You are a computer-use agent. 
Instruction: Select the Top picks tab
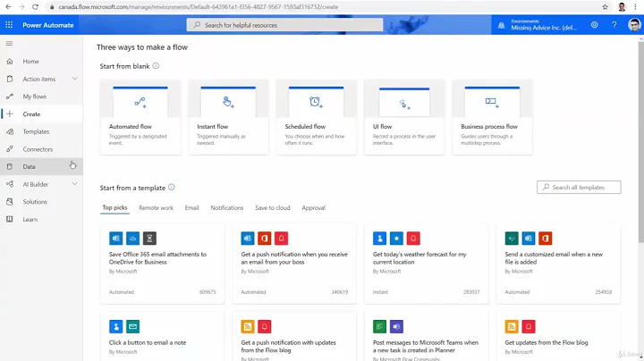[x=114, y=207]
